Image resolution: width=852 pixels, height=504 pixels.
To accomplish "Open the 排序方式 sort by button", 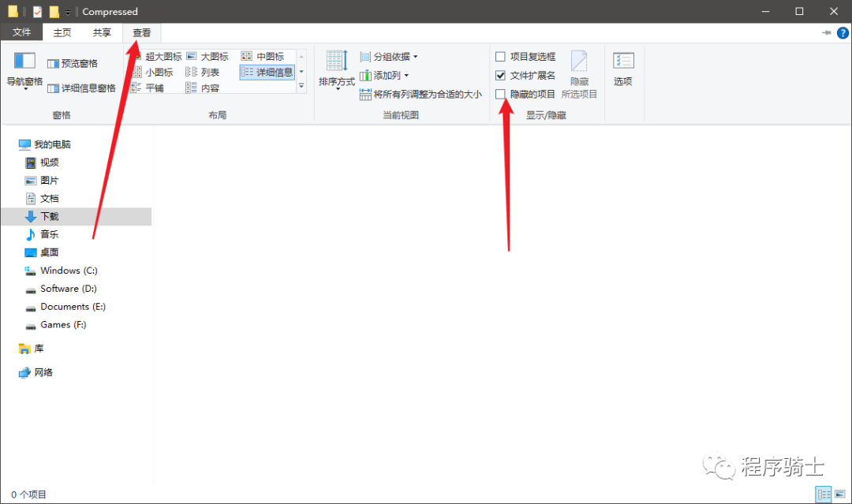I will point(337,68).
